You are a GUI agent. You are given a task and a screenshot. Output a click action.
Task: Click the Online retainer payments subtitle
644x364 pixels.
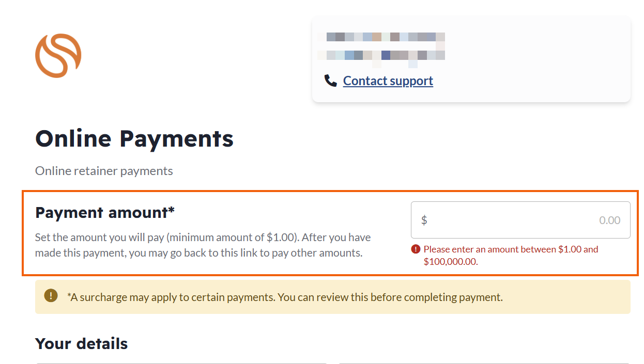pos(104,171)
